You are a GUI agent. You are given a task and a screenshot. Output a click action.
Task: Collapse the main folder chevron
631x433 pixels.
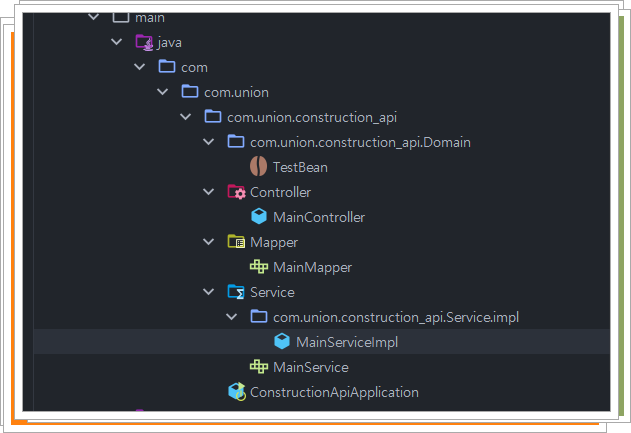[x=94, y=17]
